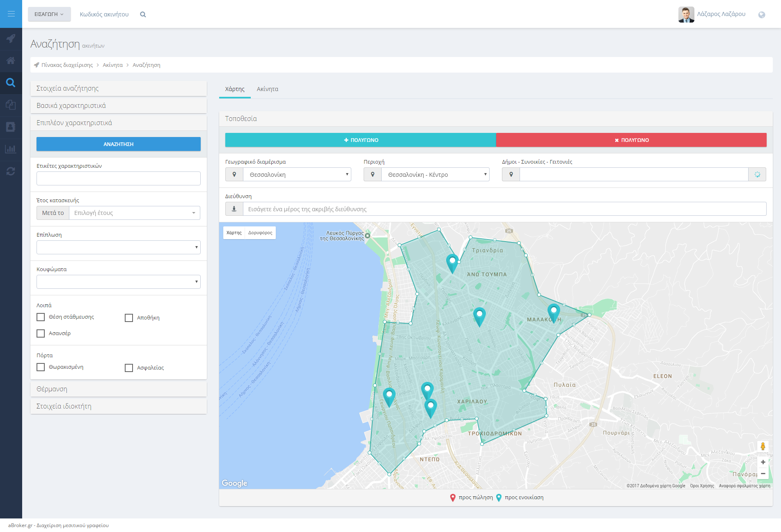Click the home sidebar icon
The image size is (781, 532).
click(x=11, y=61)
